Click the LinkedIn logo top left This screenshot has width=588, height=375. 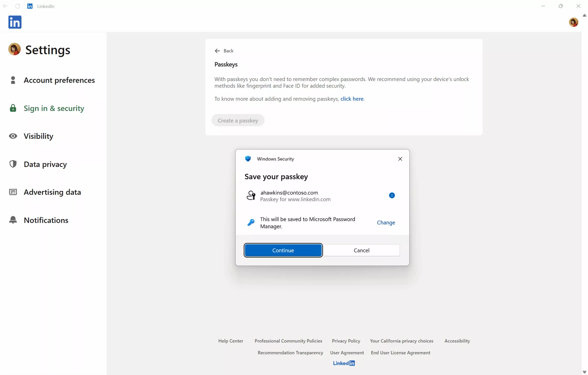point(15,22)
